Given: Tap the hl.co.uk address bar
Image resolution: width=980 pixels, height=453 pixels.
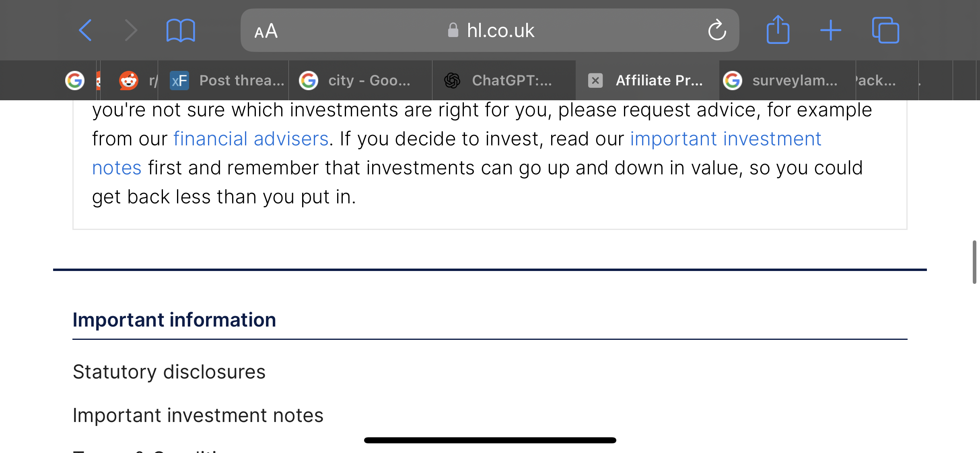Looking at the screenshot, I should tap(490, 30).
